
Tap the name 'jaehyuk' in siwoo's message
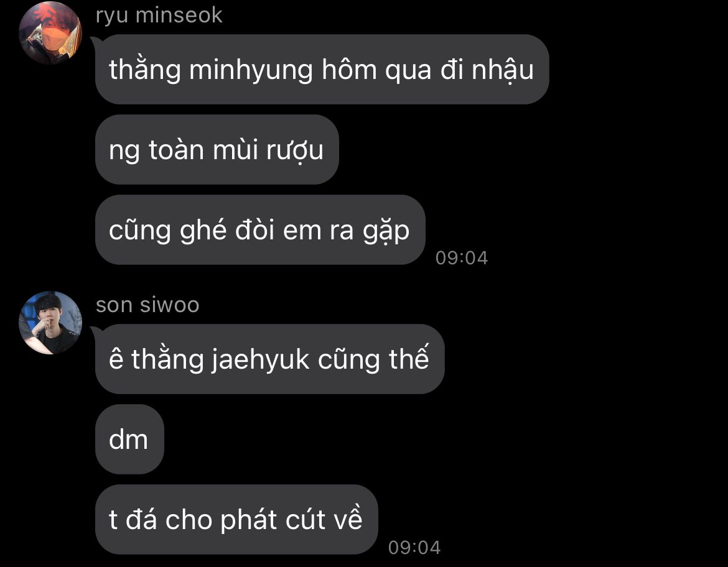coord(261,360)
